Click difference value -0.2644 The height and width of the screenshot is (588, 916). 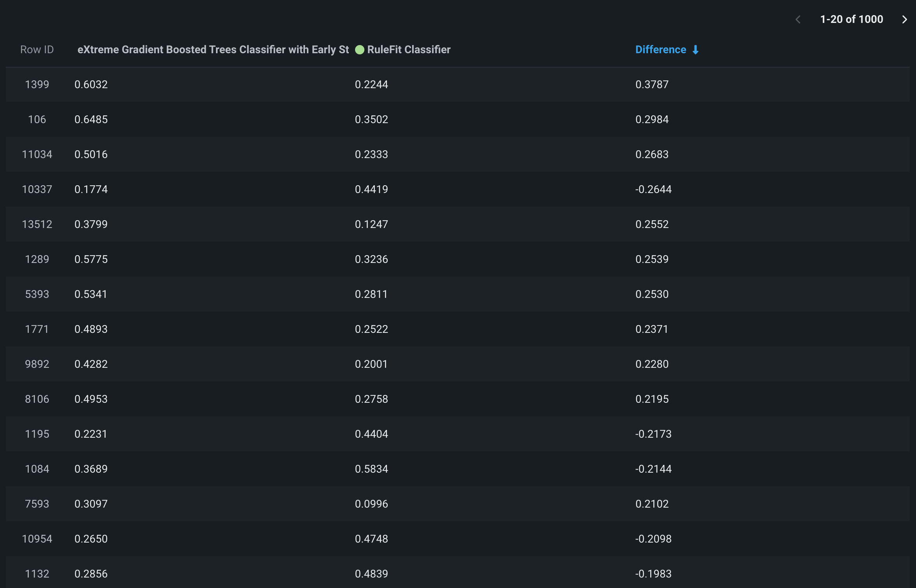[x=653, y=189]
